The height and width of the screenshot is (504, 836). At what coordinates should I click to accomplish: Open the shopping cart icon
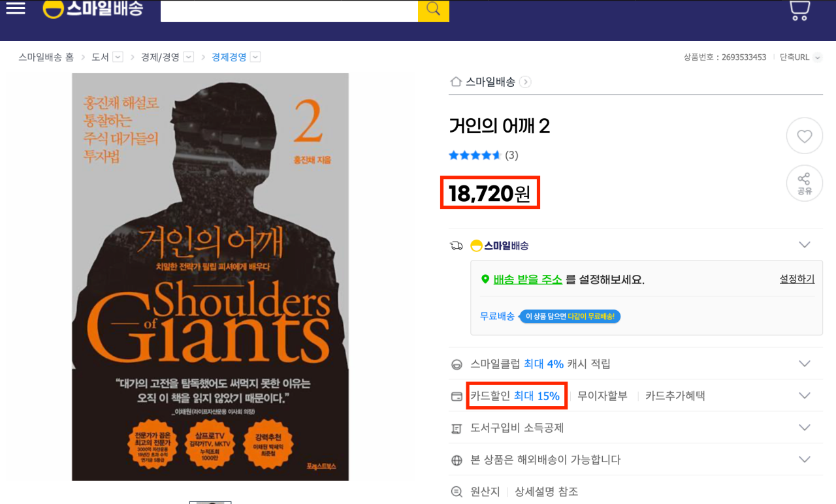(x=799, y=10)
